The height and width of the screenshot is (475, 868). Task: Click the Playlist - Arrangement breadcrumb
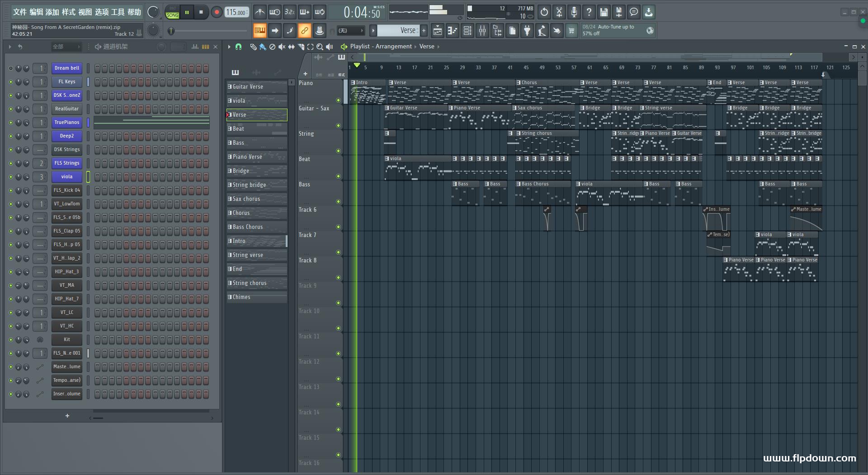(x=381, y=47)
